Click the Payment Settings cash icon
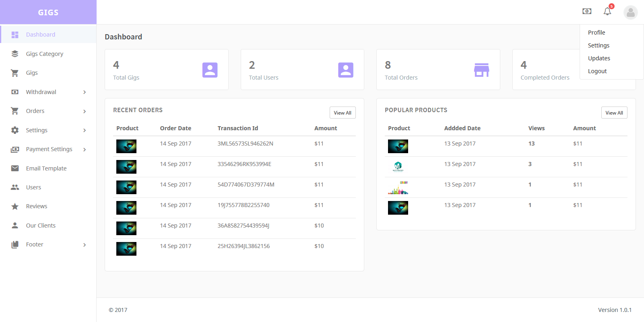This screenshot has height=322, width=644. (15, 149)
